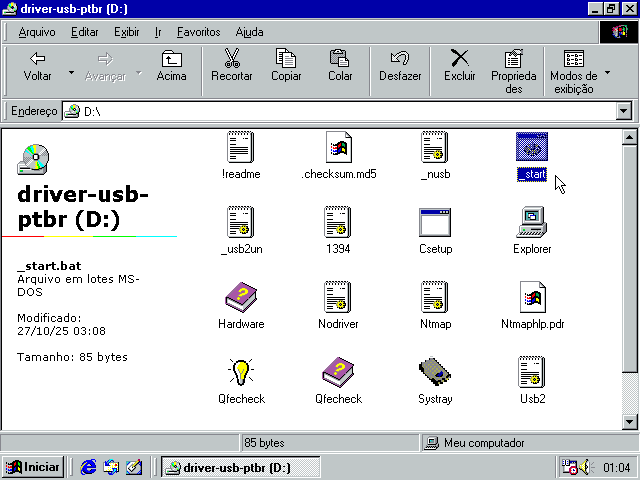640x480 pixels.
Task: Click the Iniciar start button
Action: tap(33, 467)
